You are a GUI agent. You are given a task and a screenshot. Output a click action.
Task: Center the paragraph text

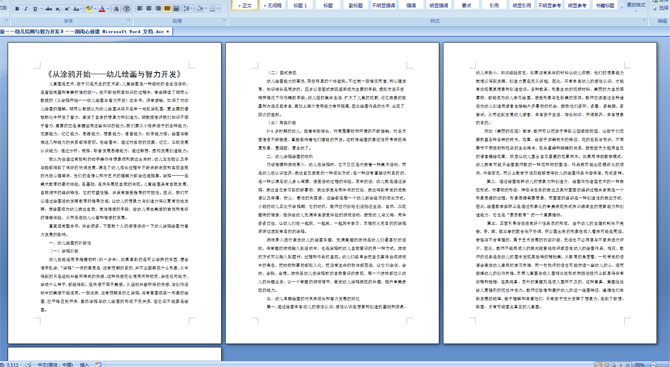149,8
